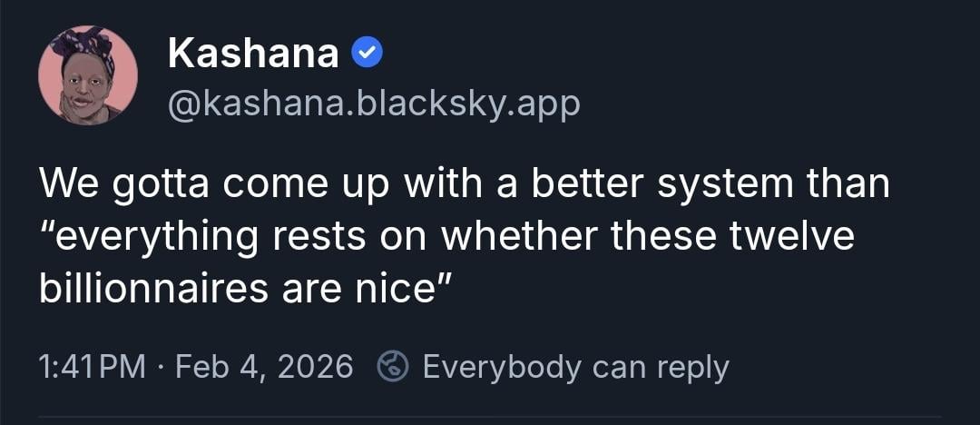Viewport: 980px width, 425px height.
Task: Open the @kashana.blacksky.app handle link
Action: pyautogui.click(x=374, y=105)
